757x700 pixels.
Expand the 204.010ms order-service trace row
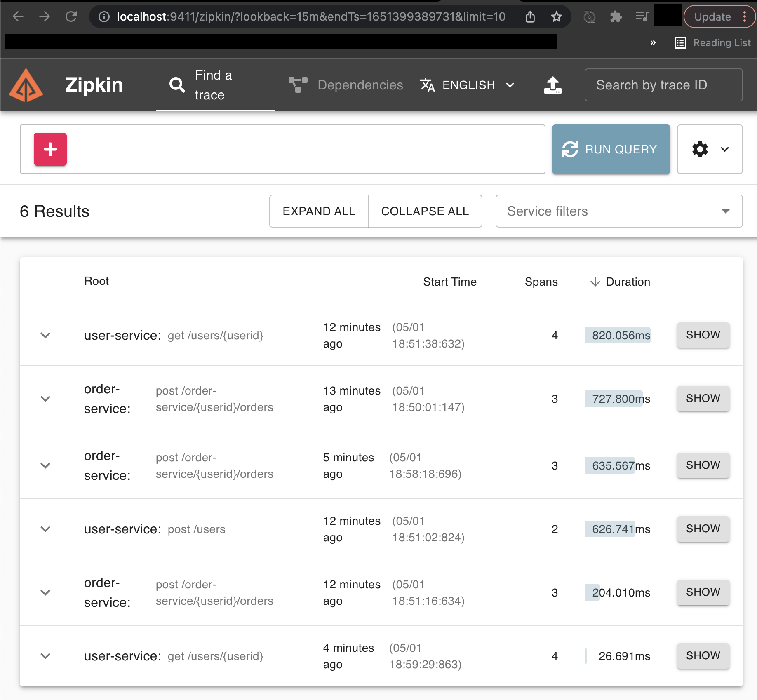[x=45, y=592]
